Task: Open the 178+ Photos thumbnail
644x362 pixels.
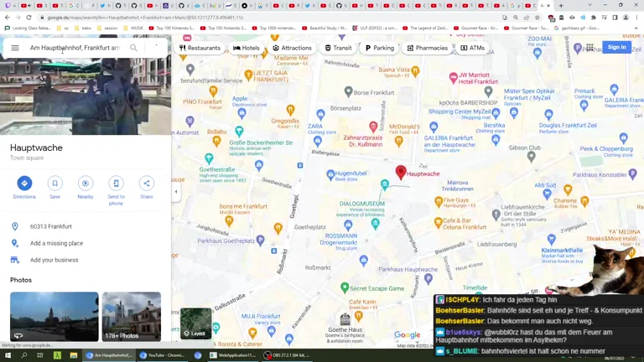Action: pyautogui.click(x=132, y=317)
